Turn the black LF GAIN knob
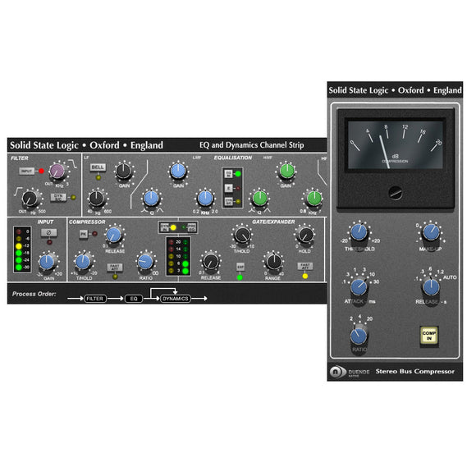The height and width of the screenshot is (476, 476). point(123,171)
